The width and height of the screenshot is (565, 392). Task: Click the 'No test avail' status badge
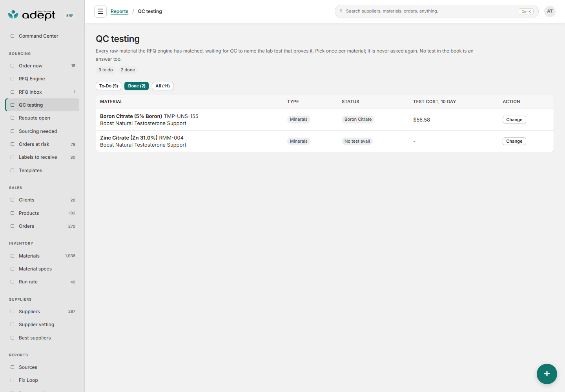[357, 141]
